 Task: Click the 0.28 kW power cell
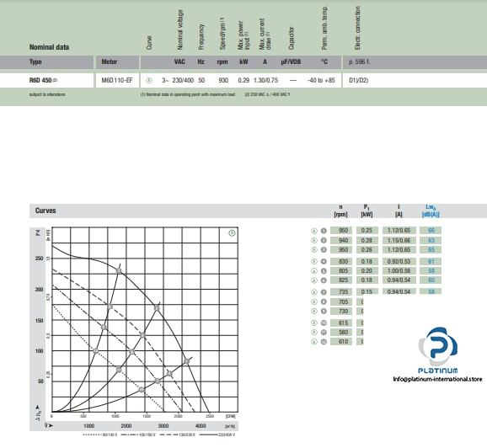point(367,240)
